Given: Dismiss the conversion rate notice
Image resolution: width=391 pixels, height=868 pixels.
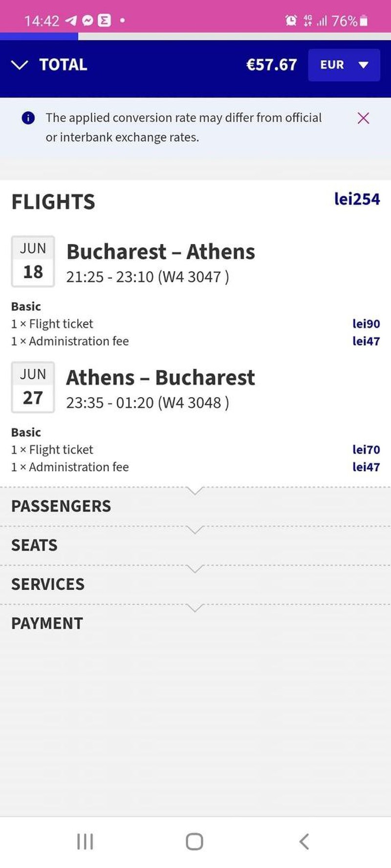Looking at the screenshot, I should (363, 118).
